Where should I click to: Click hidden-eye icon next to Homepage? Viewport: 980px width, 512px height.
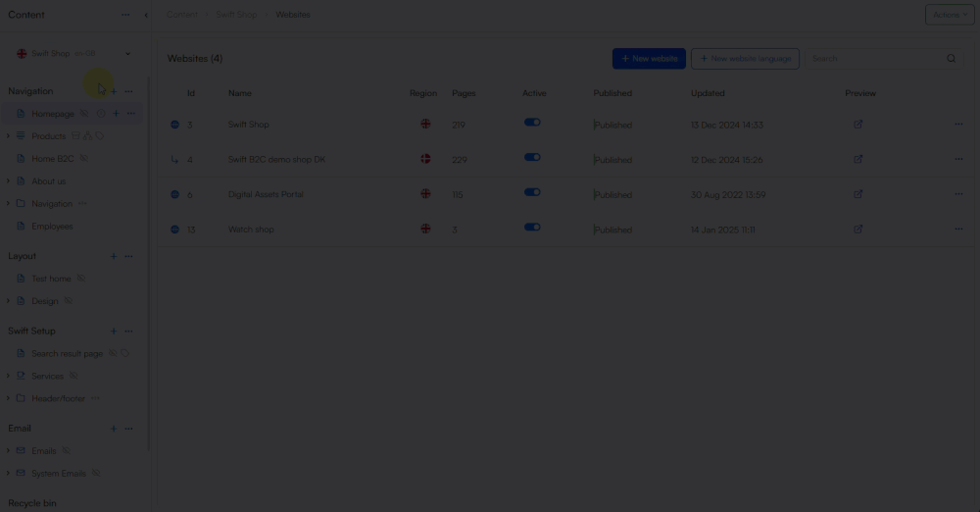tap(84, 114)
